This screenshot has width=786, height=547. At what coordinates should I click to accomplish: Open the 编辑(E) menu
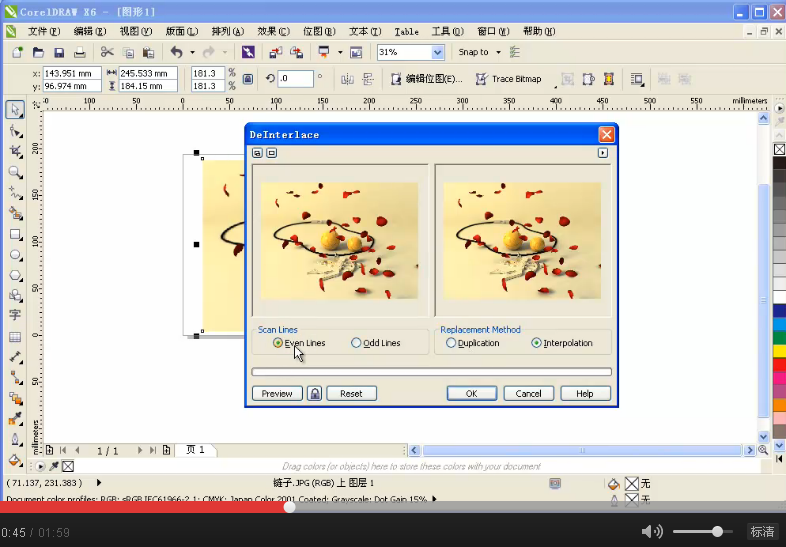pos(90,31)
